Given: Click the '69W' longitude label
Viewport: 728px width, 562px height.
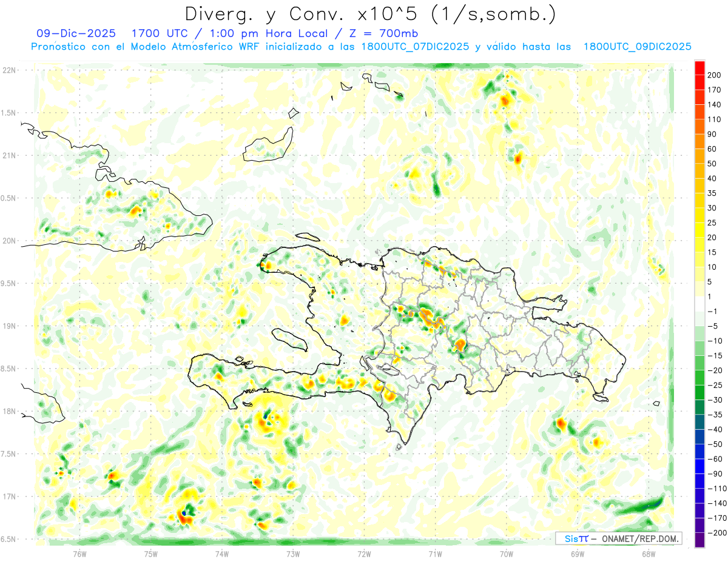Looking at the screenshot, I should click(x=578, y=554).
